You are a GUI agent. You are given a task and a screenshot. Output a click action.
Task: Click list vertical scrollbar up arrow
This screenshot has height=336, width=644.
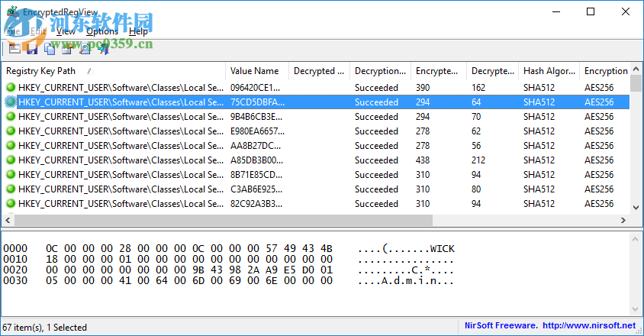(x=636, y=69)
